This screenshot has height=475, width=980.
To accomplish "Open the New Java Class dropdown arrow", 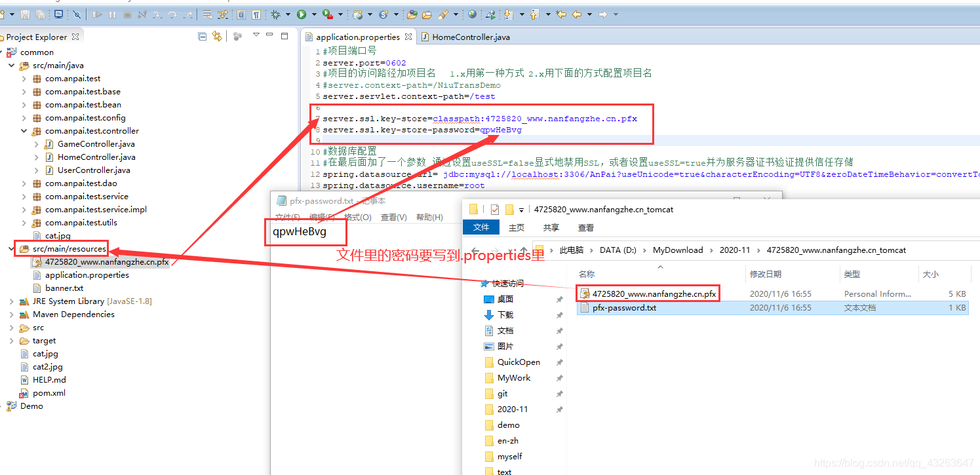I will coord(395,14).
